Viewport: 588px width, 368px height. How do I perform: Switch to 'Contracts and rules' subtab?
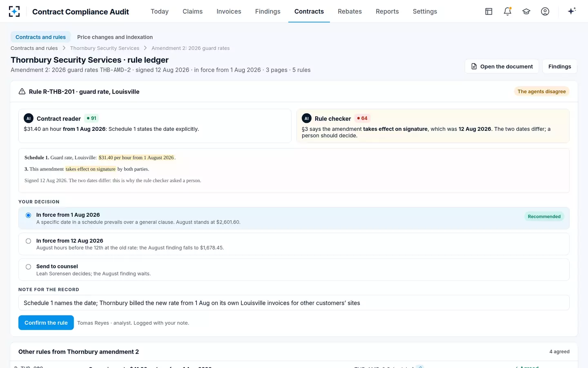[x=40, y=37]
